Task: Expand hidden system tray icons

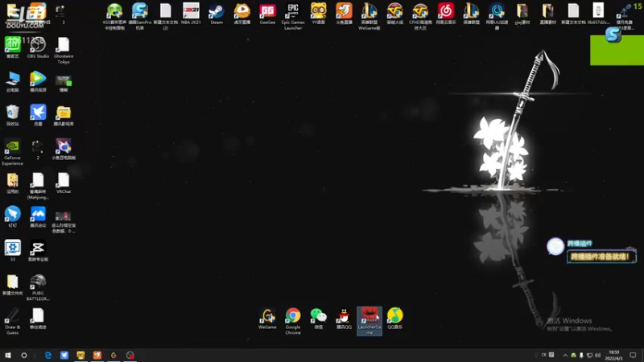Action: pyautogui.click(x=565, y=355)
